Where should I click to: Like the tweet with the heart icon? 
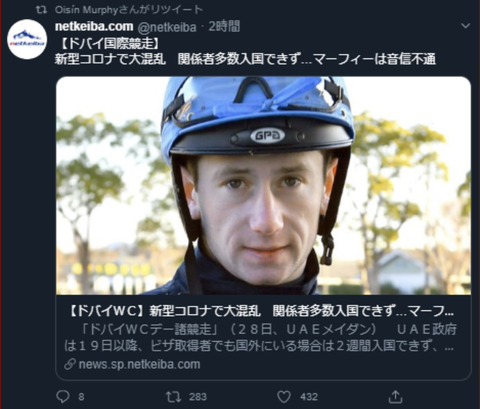(x=284, y=397)
